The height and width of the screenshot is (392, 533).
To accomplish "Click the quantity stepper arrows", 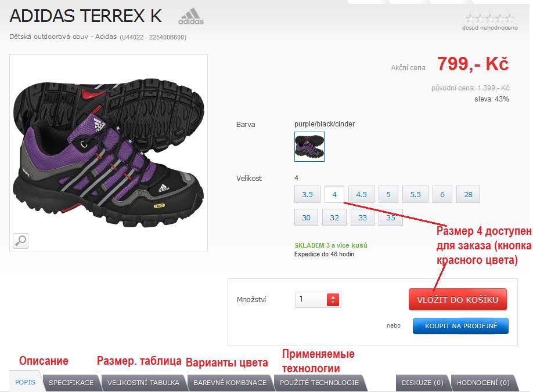I will point(333,300).
